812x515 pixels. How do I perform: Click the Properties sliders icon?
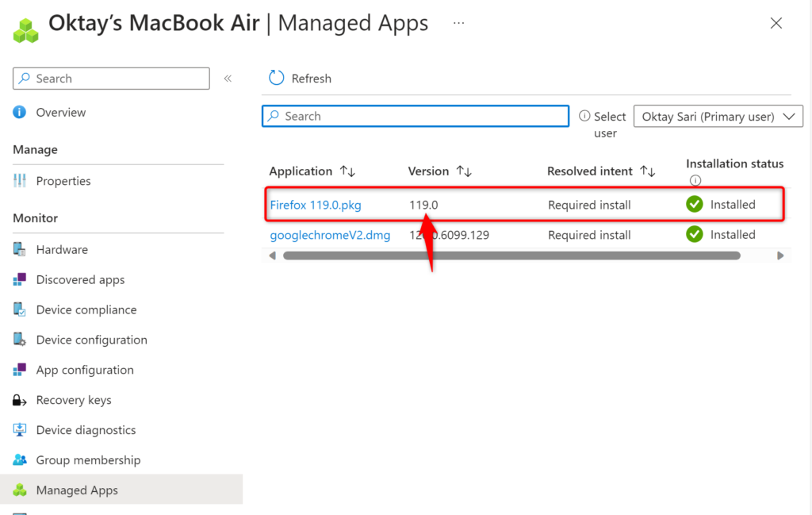click(20, 180)
